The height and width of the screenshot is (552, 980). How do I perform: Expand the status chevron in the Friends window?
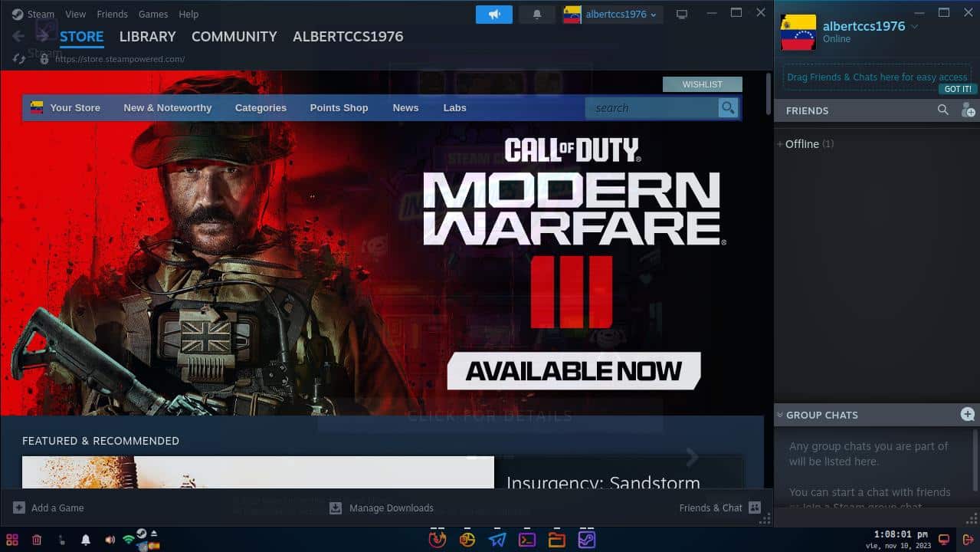click(914, 26)
